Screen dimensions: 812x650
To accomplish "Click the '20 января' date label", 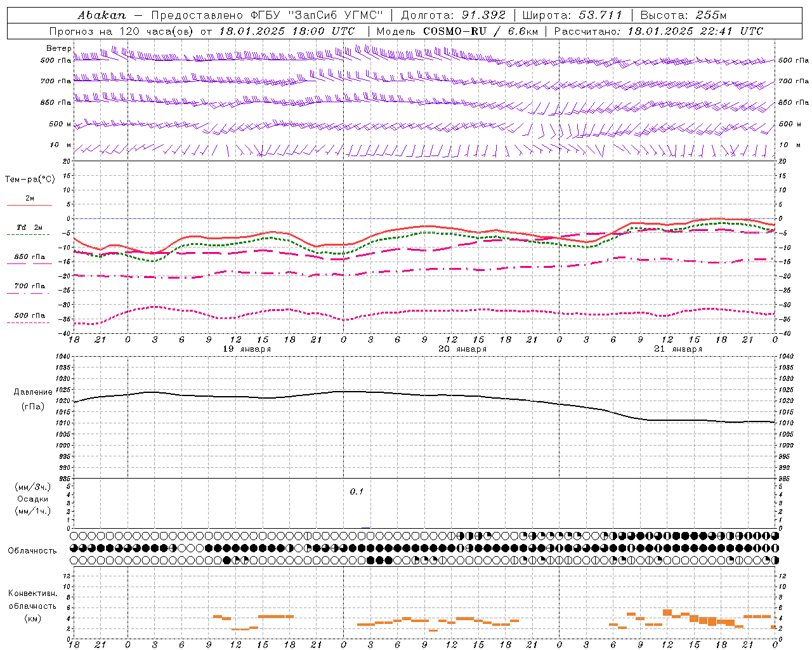I will 462,349.
